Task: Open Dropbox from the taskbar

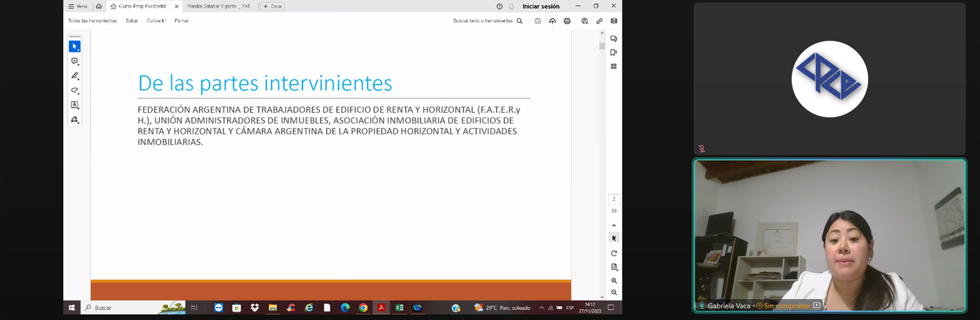Action: pos(255,308)
